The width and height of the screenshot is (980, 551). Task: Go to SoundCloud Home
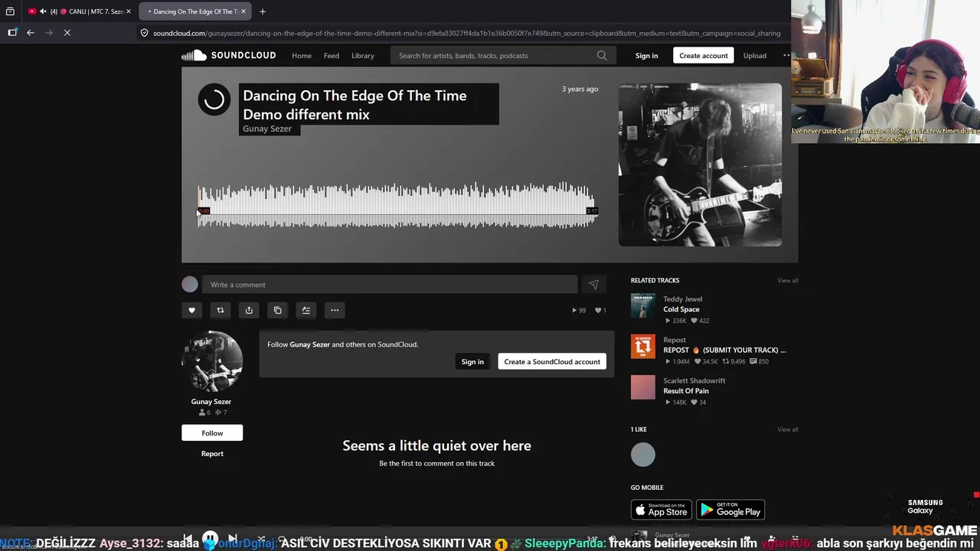pos(302,55)
